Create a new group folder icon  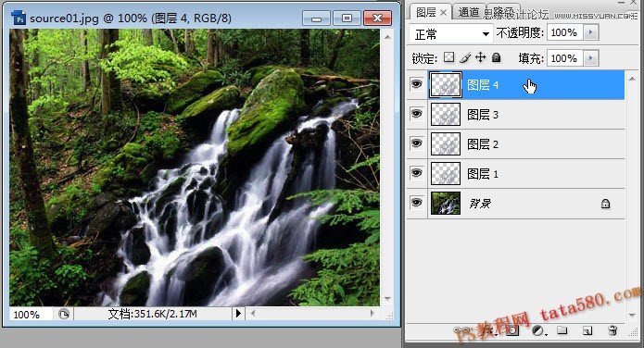pos(562,330)
